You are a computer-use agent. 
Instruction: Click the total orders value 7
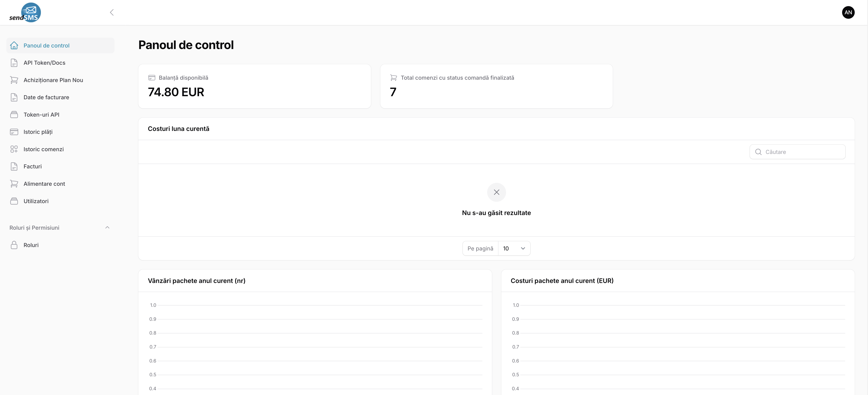(393, 92)
